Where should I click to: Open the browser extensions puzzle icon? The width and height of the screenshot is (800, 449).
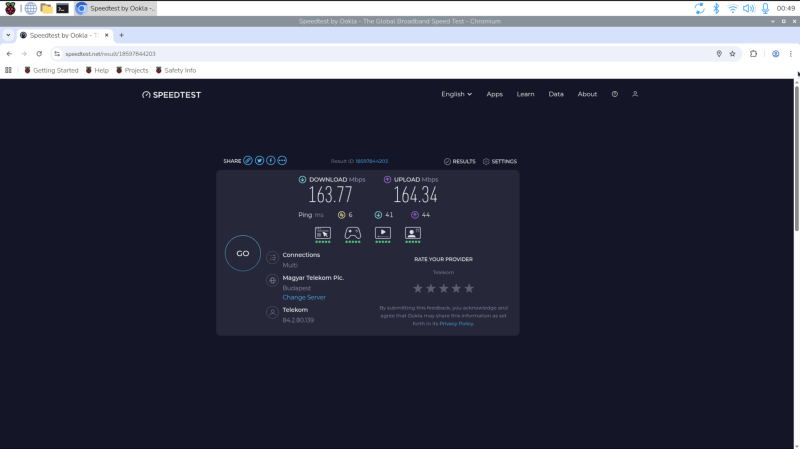[754, 54]
